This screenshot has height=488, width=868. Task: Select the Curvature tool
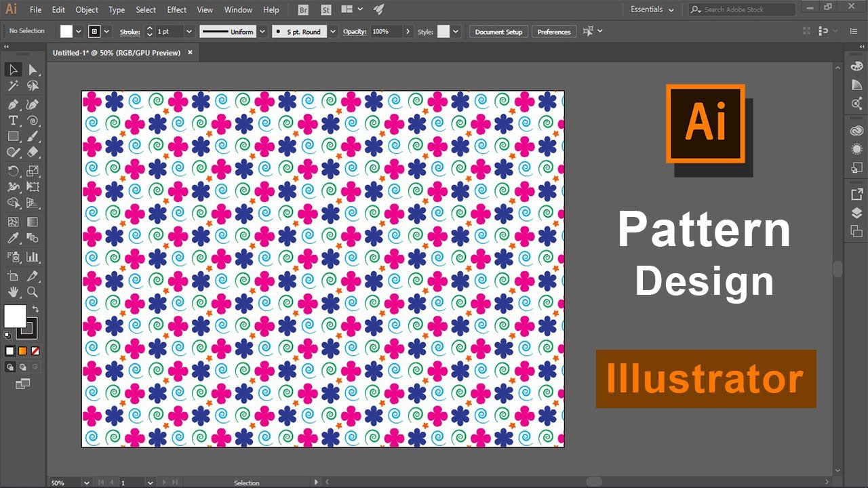33,104
